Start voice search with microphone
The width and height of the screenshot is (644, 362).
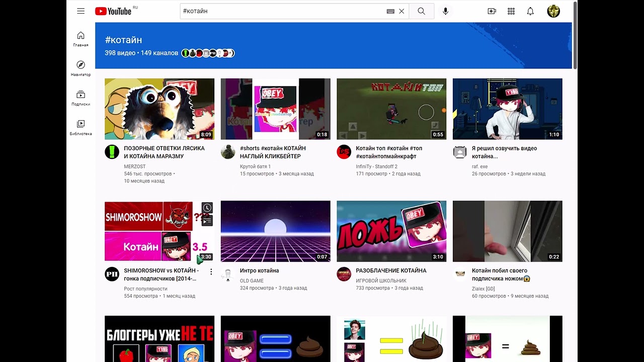[445, 11]
